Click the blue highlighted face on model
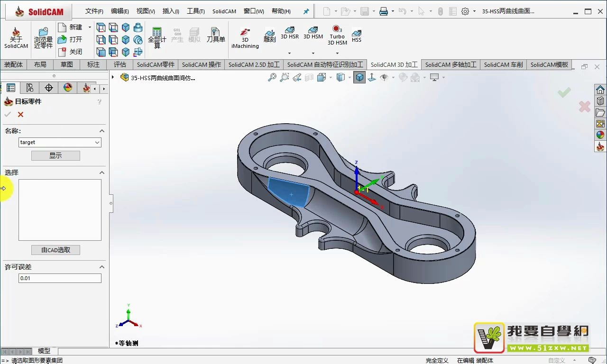This screenshot has width=607, height=364. (x=288, y=191)
